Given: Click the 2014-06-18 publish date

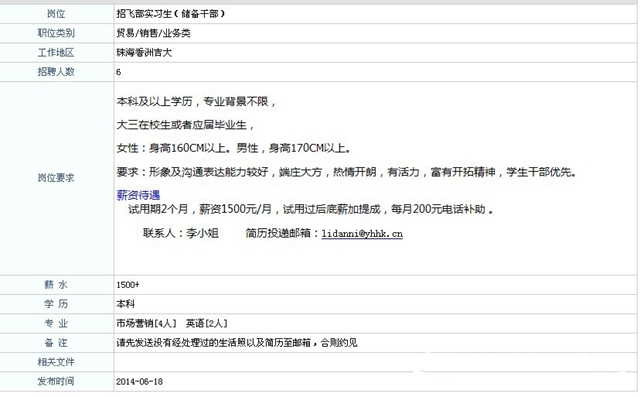Looking at the screenshot, I should click(140, 382).
